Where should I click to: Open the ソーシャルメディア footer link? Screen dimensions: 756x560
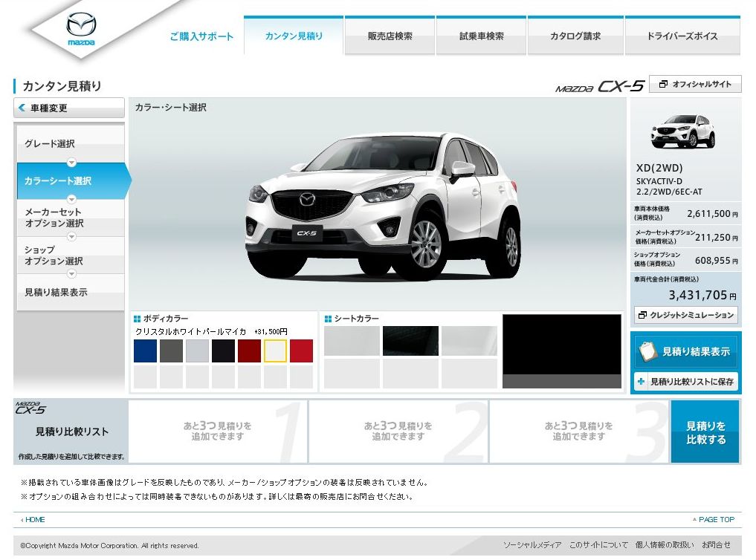pyautogui.click(x=532, y=544)
